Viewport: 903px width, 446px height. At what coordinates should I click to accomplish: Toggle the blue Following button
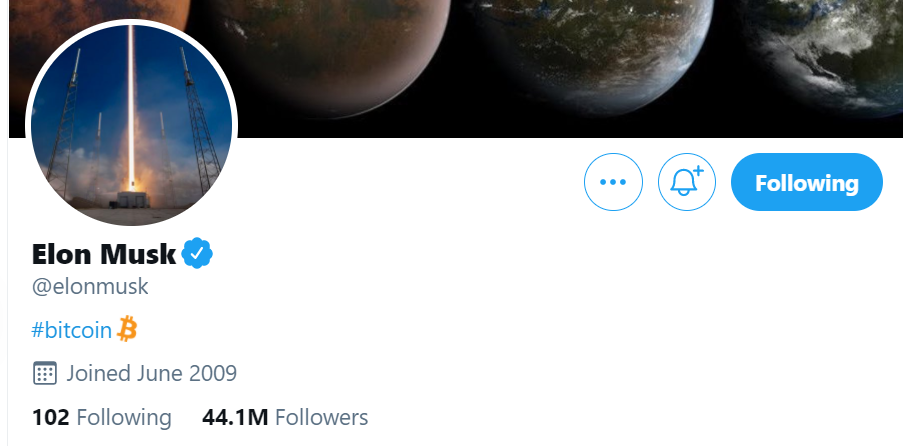[807, 183]
